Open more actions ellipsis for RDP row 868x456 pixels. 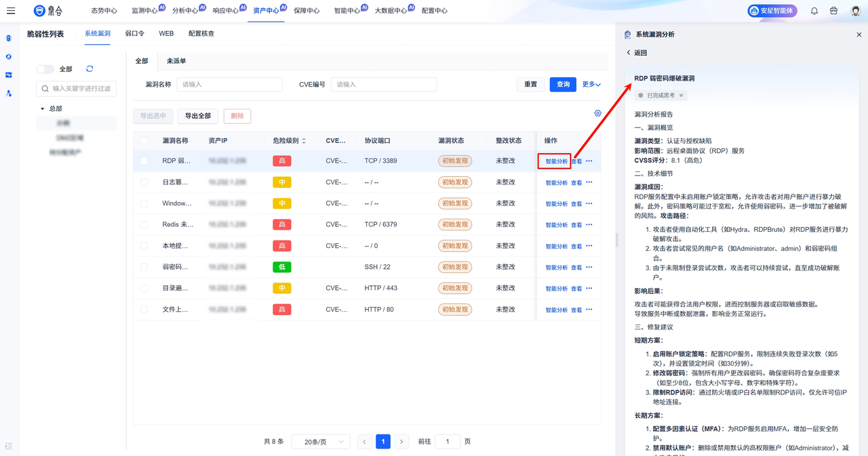click(x=589, y=161)
